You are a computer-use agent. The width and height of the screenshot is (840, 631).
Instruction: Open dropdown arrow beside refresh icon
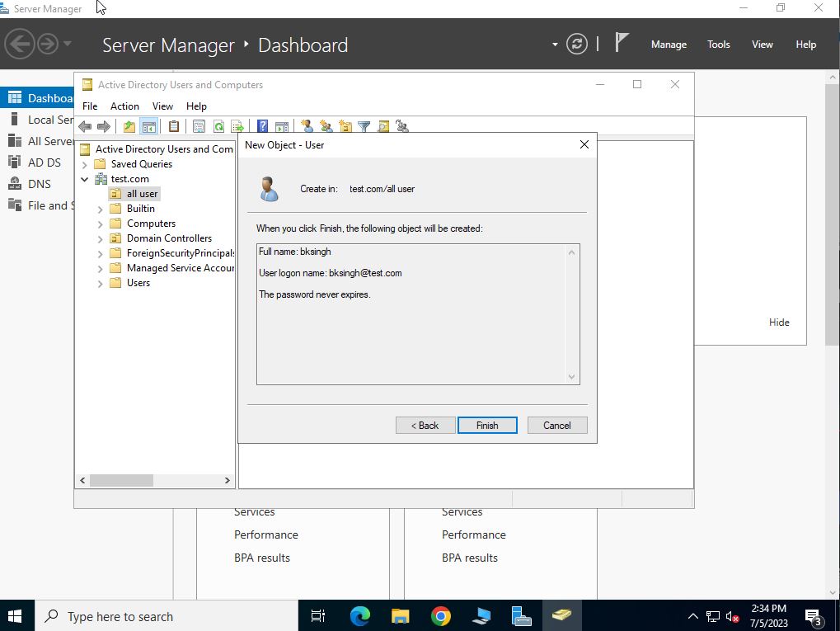tap(555, 45)
